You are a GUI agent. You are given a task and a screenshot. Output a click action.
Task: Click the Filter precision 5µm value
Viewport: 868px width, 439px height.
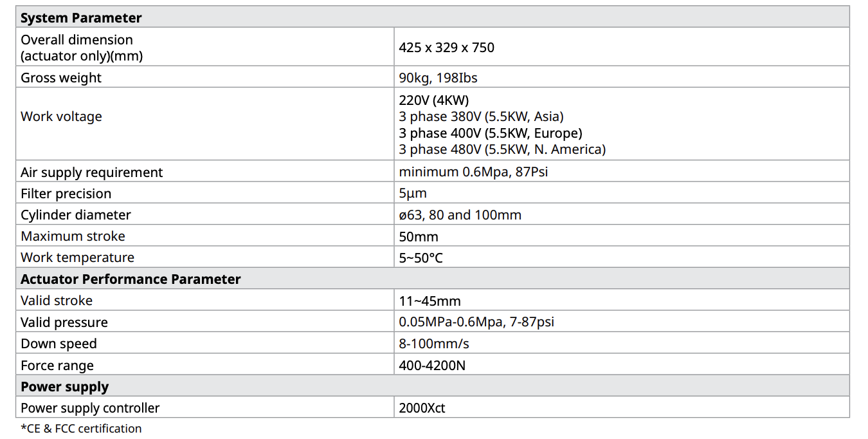413,194
